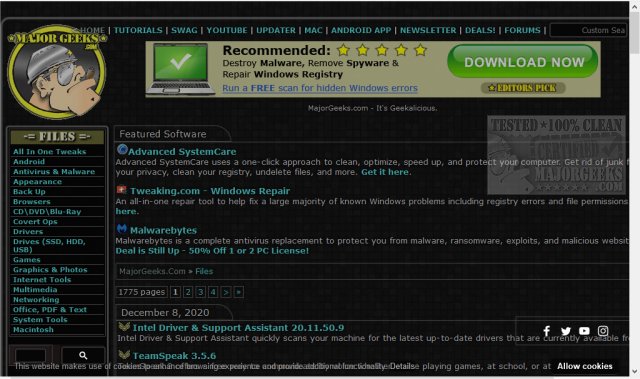The width and height of the screenshot is (640, 379).
Task: Open the YOUTUBE menu item
Action: 227,30
